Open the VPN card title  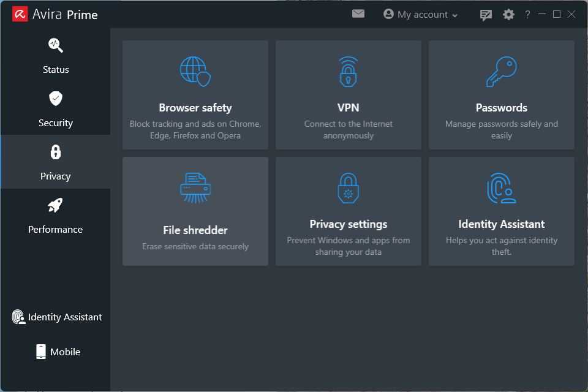click(349, 108)
